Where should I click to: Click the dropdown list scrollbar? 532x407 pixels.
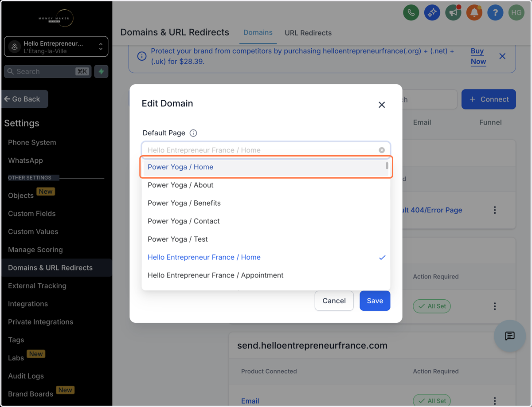tap(387, 166)
